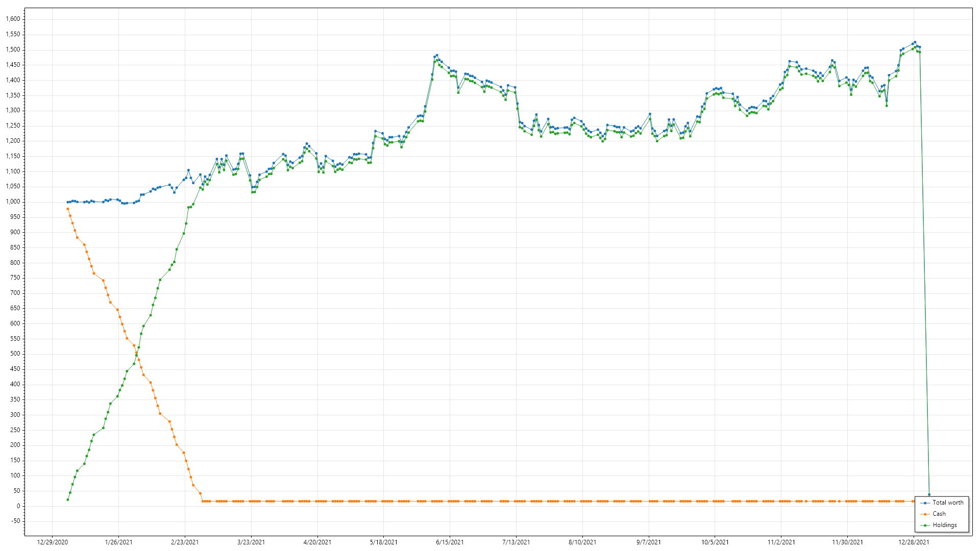This screenshot has width=980, height=551.
Task: Click the 1,600 value axis label
Action: point(13,19)
